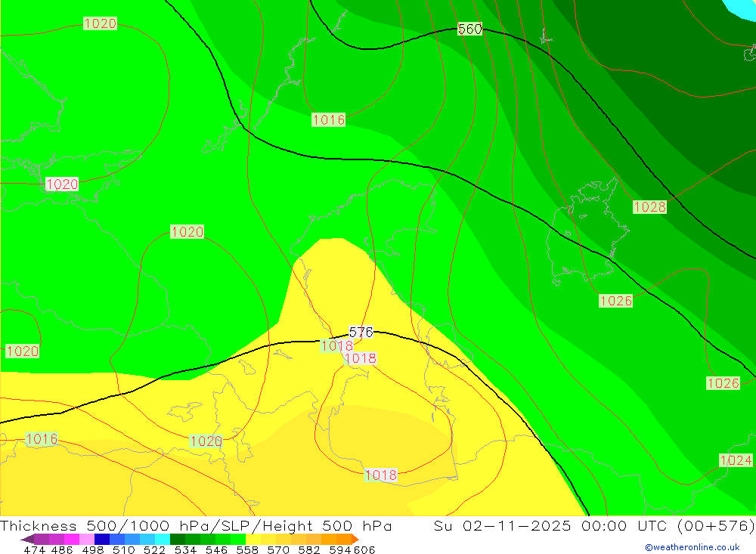Image resolution: width=756 pixels, height=554 pixels.
Task: Click legend value 474
Action: (x=34, y=549)
